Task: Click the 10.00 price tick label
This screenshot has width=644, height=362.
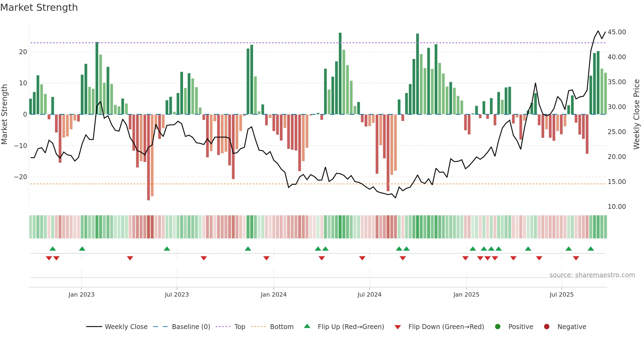Action: tap(617, 206)
